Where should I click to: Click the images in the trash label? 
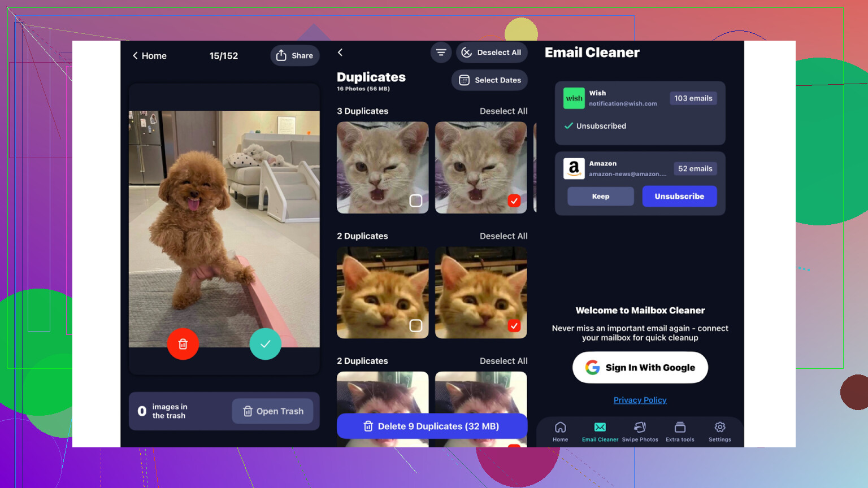point(170,411)
